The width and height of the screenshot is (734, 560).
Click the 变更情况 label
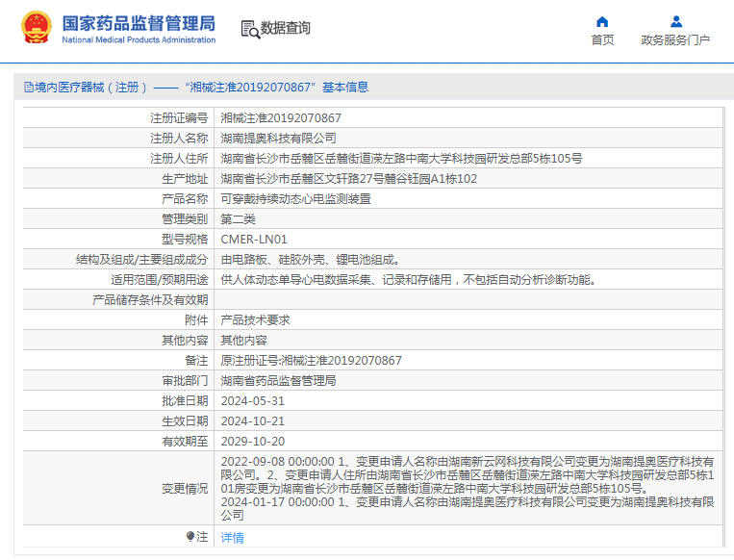[185, 489]
